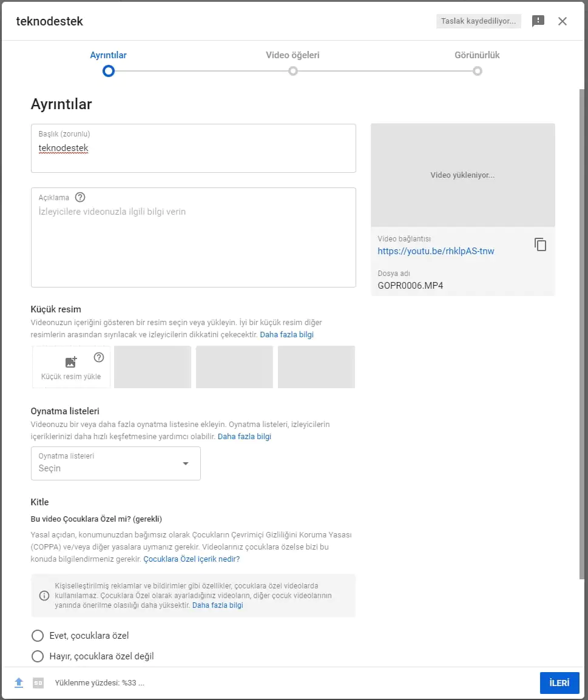Open help icon in thumbnail upload box

click(x=99, y=357)
